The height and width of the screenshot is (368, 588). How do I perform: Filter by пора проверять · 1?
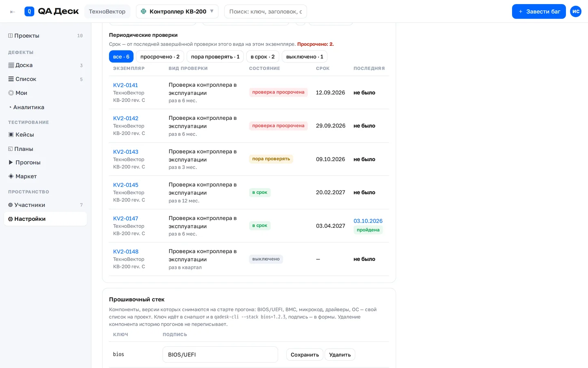[215, 57]
